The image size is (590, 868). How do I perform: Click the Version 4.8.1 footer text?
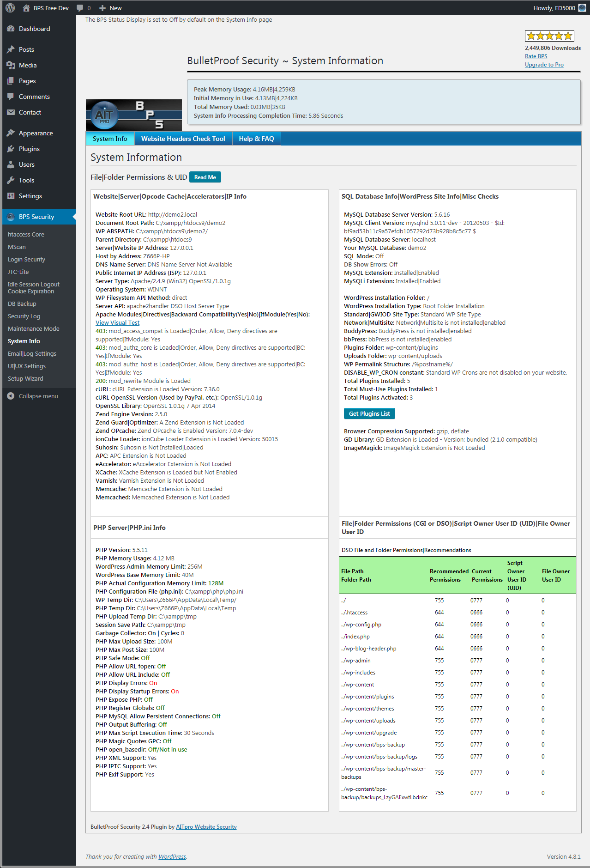[564, 857]
